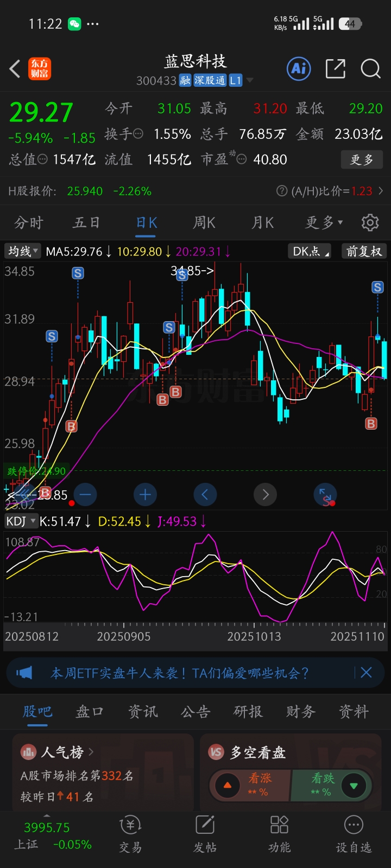Tap the share export icon
Screen dimensions: 391x868
coord(336,69)
